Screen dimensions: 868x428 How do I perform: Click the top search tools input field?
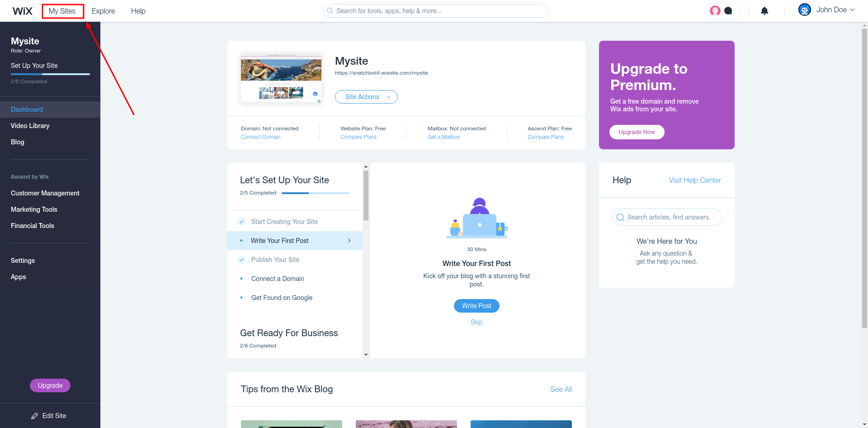point(436,11)
